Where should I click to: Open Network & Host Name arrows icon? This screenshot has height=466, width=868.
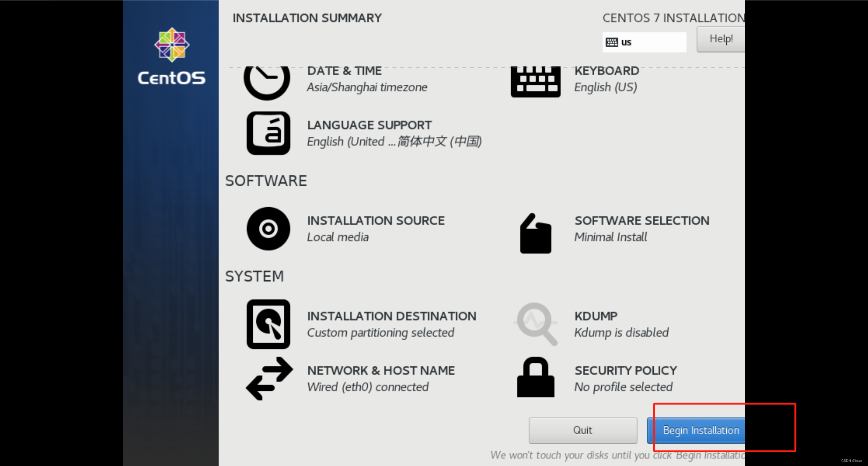(x=269, y=378)
